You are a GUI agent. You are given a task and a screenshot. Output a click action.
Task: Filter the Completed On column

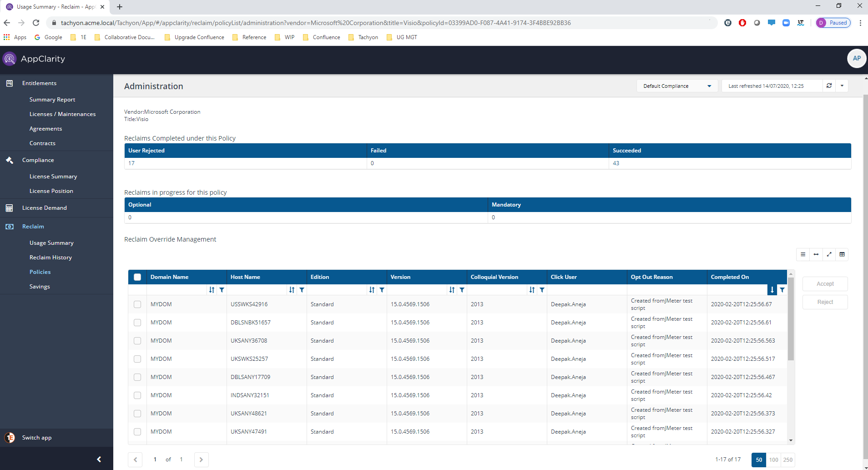782,290
